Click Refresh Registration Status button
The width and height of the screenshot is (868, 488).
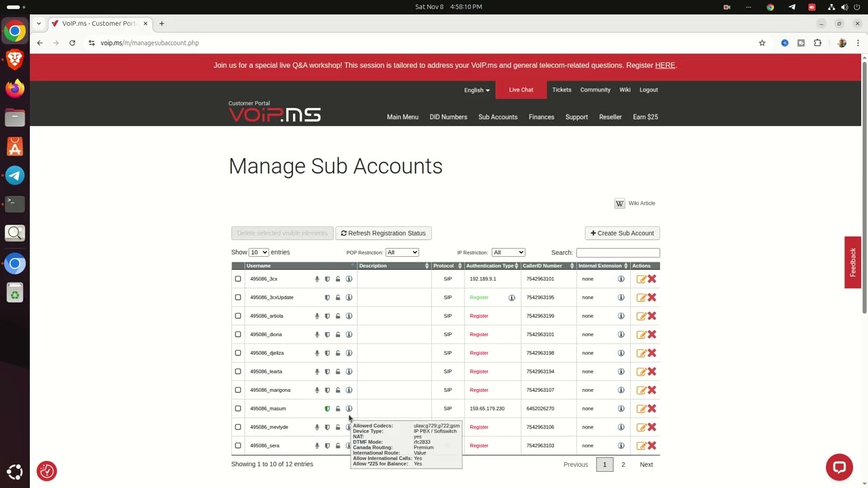383,233
